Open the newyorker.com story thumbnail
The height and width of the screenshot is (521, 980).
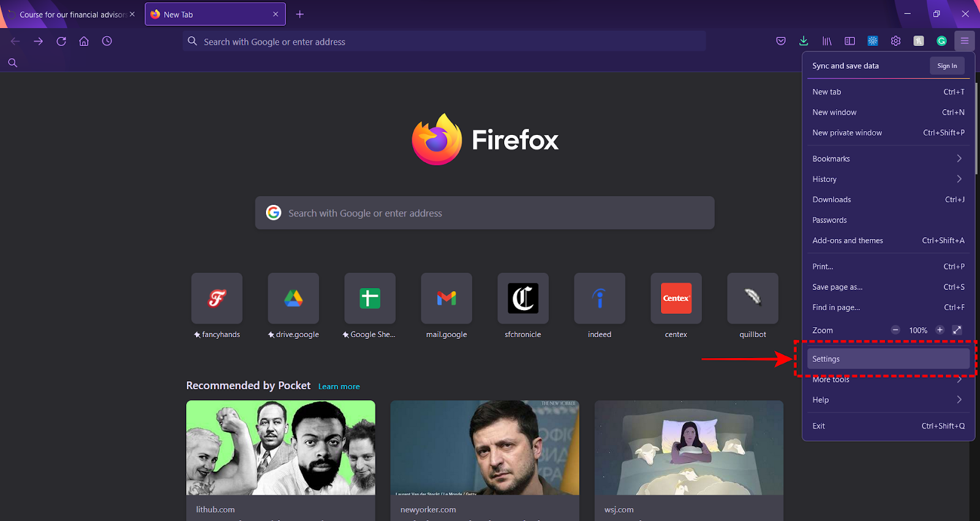point(484,447)
